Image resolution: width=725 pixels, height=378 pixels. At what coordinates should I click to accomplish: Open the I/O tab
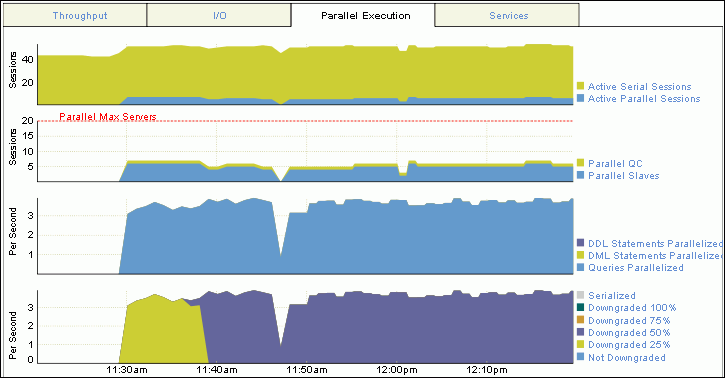tap(219, 15)
